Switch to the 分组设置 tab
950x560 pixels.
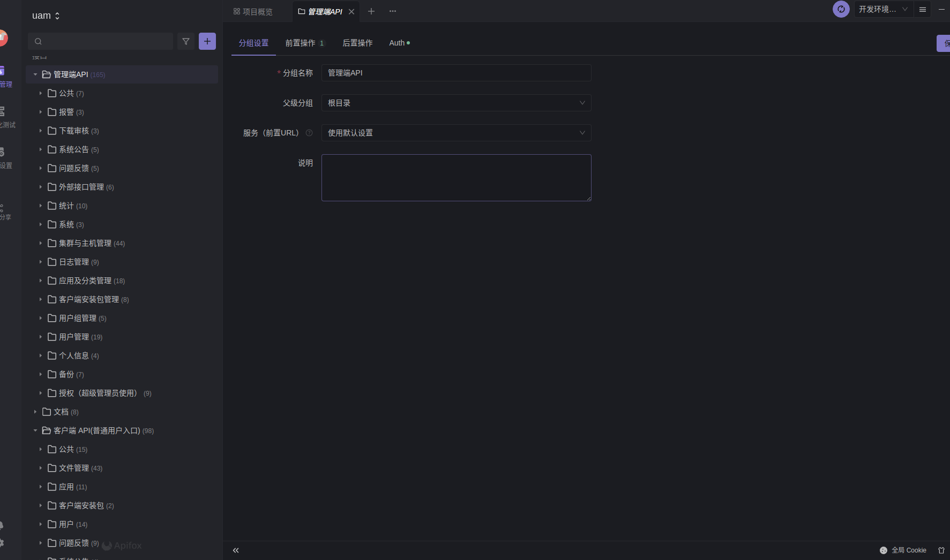coord(253,43)
